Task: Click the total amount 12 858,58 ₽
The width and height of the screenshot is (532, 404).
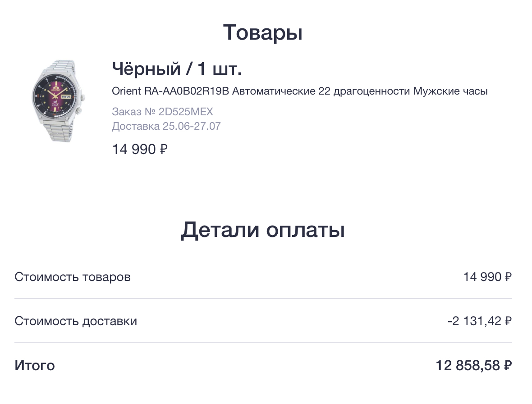Action: [x=474, y=365]
